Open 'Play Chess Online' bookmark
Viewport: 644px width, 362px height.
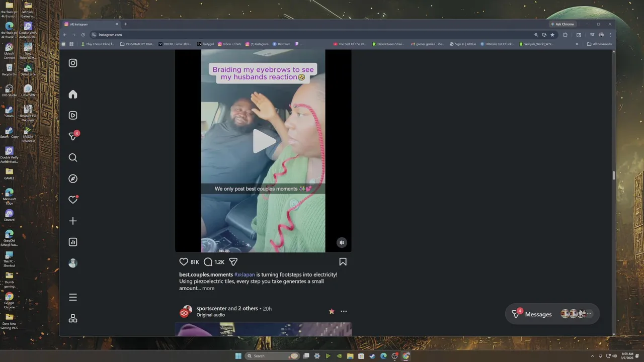coord(98,44)
